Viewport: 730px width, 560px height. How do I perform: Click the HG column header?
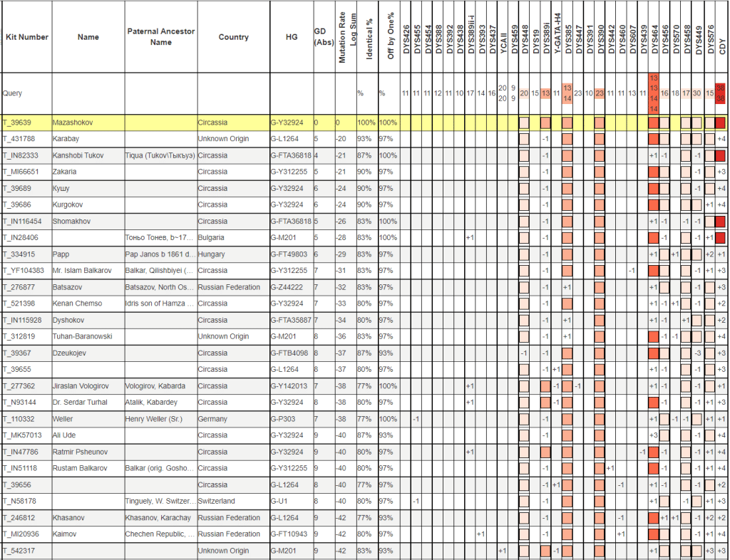coord(291,37)
